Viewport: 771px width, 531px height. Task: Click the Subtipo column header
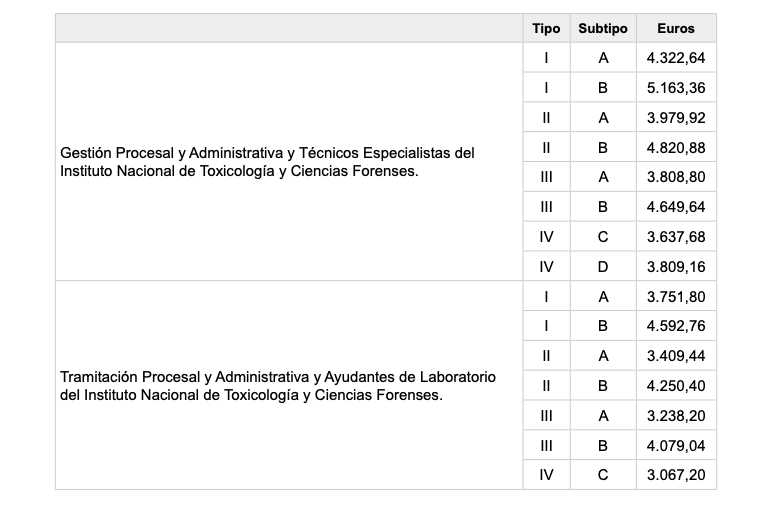tap(603, 29)
